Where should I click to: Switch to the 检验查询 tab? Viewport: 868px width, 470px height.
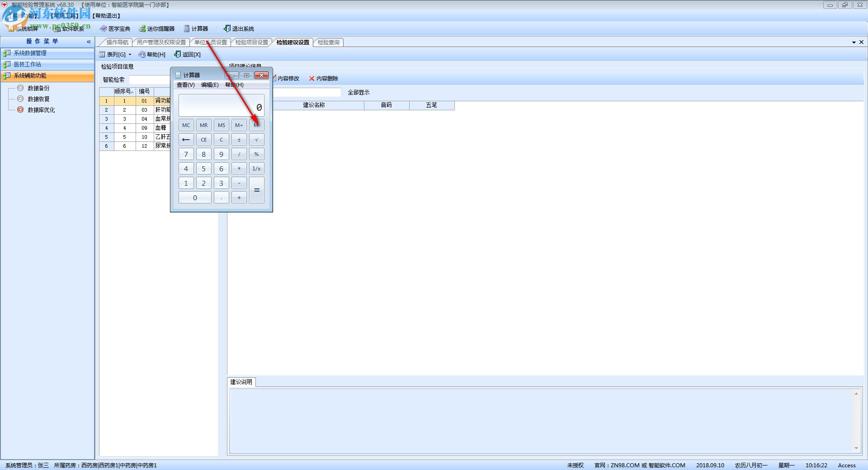pos(328,42)
